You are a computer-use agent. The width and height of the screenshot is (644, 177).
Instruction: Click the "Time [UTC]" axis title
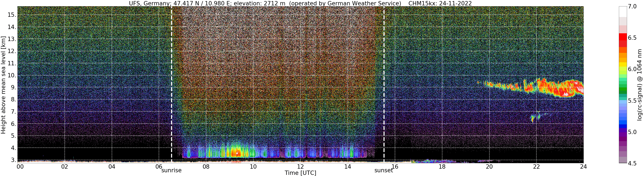[x=300, y=173]
